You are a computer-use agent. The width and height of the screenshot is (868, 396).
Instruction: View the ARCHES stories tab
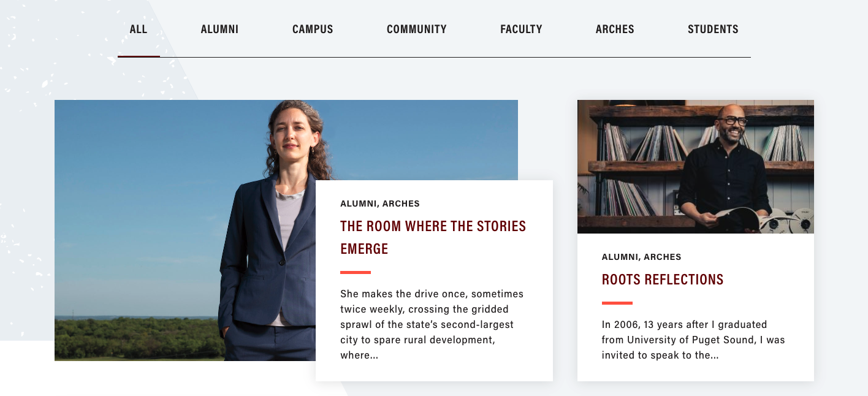tap(615, 29)
